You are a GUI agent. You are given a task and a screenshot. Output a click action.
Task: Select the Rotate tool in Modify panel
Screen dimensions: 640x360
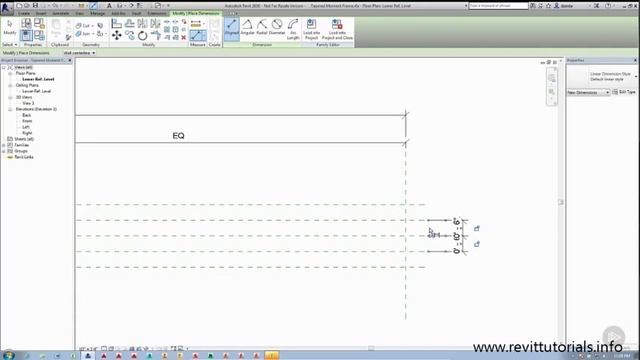click(142, 36)
